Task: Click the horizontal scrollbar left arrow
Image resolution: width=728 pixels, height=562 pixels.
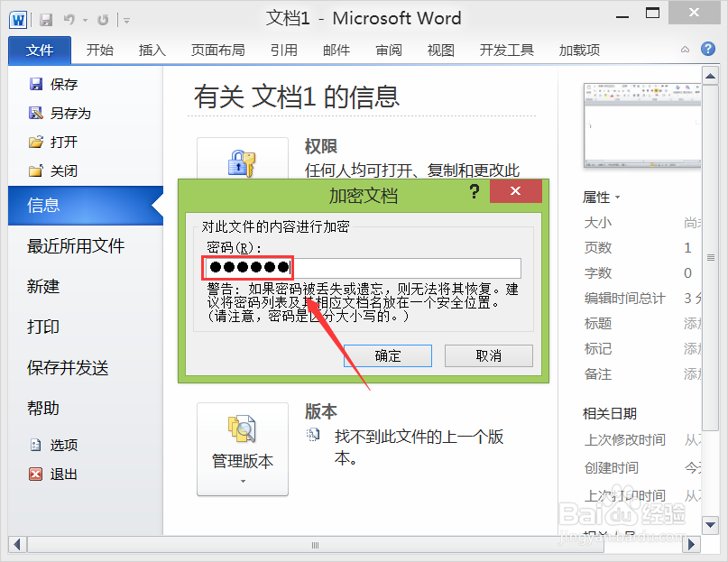Action: (17, 544)
